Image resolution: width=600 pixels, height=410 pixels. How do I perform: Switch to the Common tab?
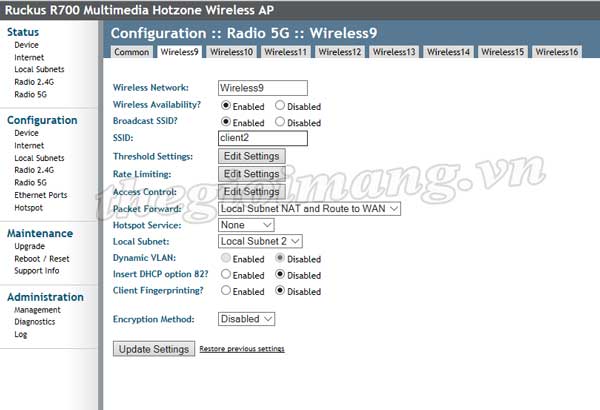132,52
